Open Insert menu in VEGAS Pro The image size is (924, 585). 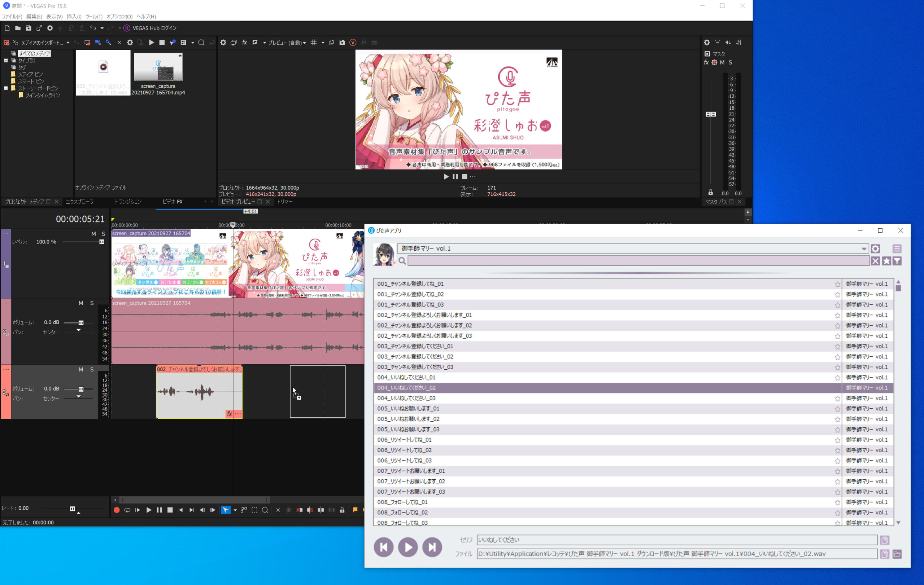[x=74, y=17]
